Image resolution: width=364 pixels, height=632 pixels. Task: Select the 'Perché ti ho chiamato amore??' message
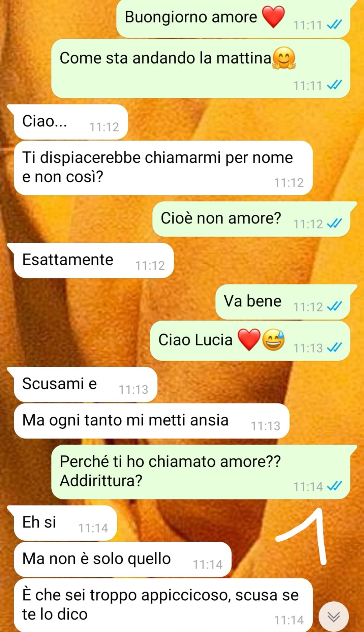pyautogui.click(x=201, y=472)
